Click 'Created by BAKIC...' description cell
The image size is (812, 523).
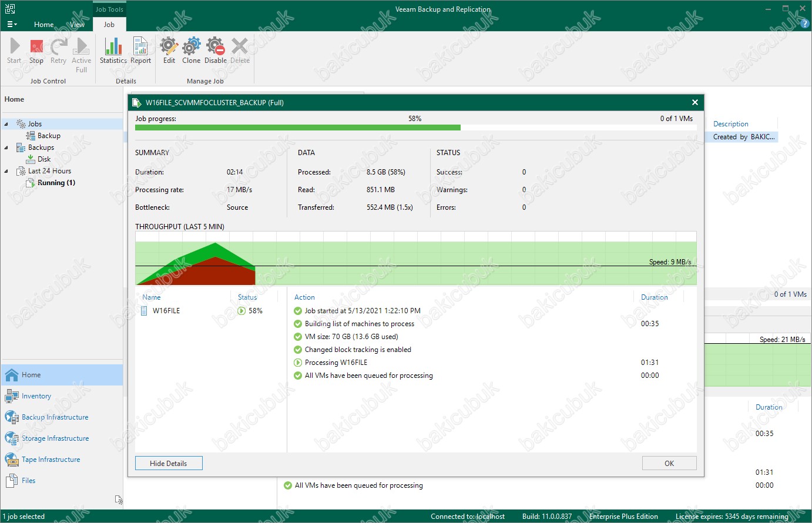coord(744,137)
